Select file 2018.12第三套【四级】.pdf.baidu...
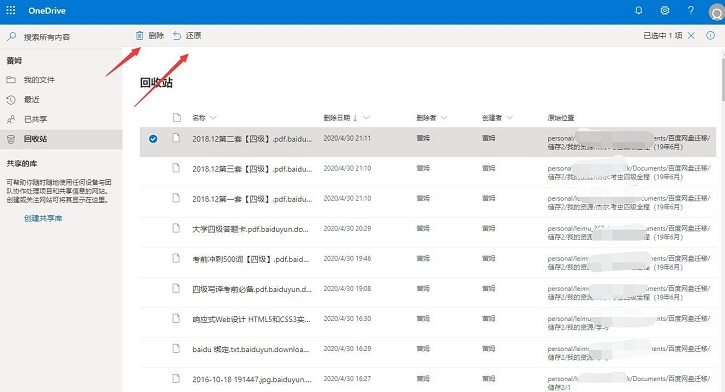The height and width of the screenshot is (392, 725). (252, 169)
